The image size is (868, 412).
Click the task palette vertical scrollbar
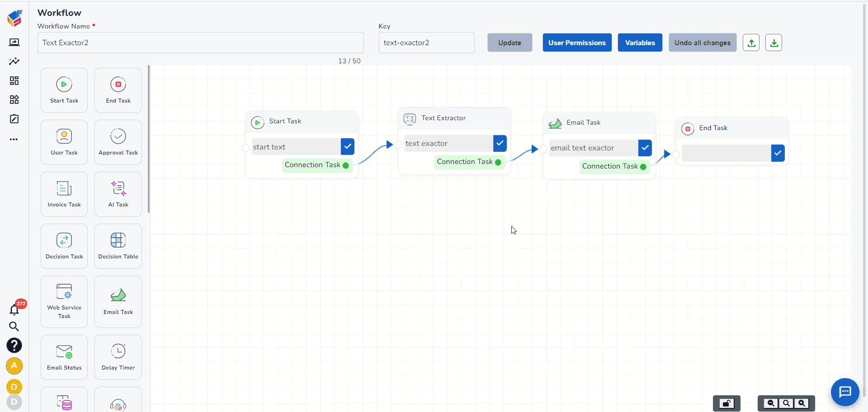point(149,140)
